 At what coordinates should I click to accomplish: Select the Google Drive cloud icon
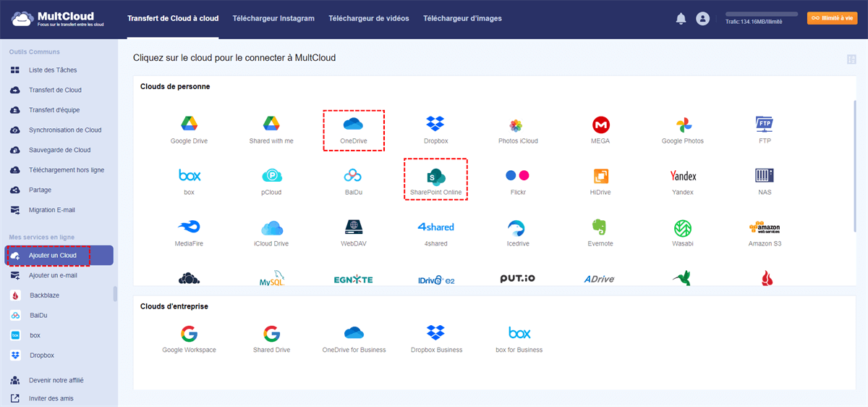[x=189, y=124]
